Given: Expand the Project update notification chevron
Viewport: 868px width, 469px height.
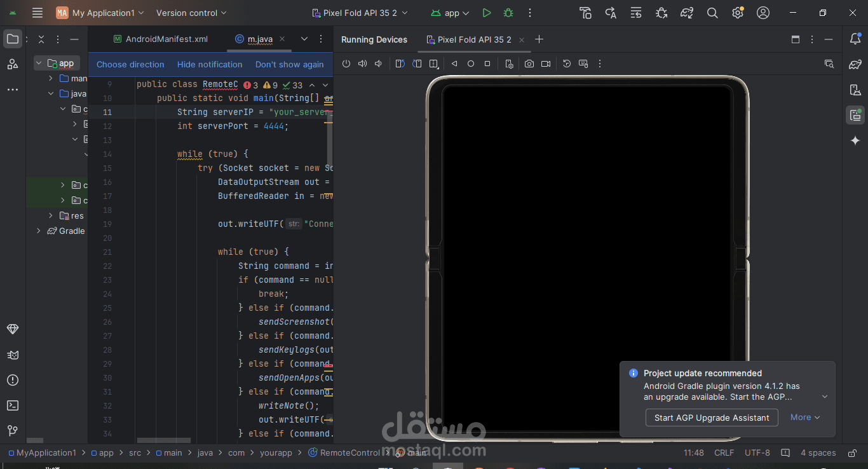Looking at the screenshot, I should [825, 397].
